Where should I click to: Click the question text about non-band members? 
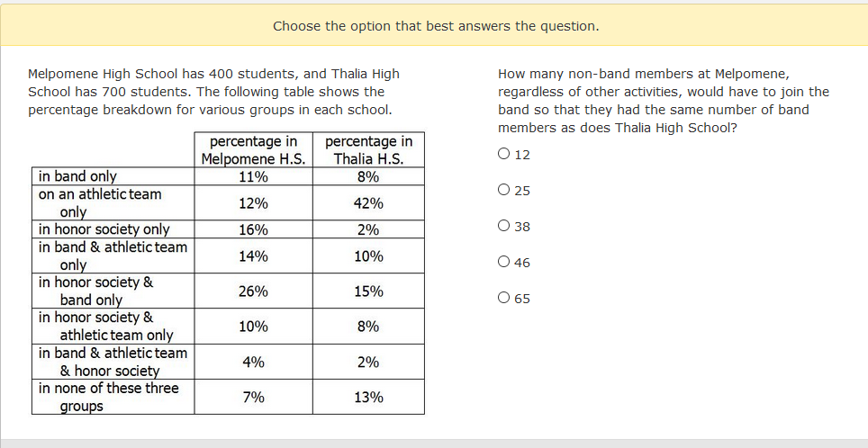pyautogui.click(x=664, y=101)
